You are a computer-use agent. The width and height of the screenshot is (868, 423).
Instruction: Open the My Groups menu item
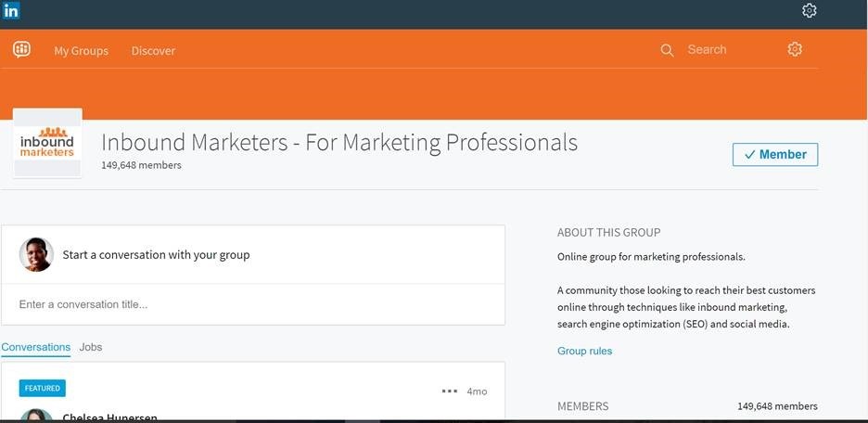coord(81,51)
